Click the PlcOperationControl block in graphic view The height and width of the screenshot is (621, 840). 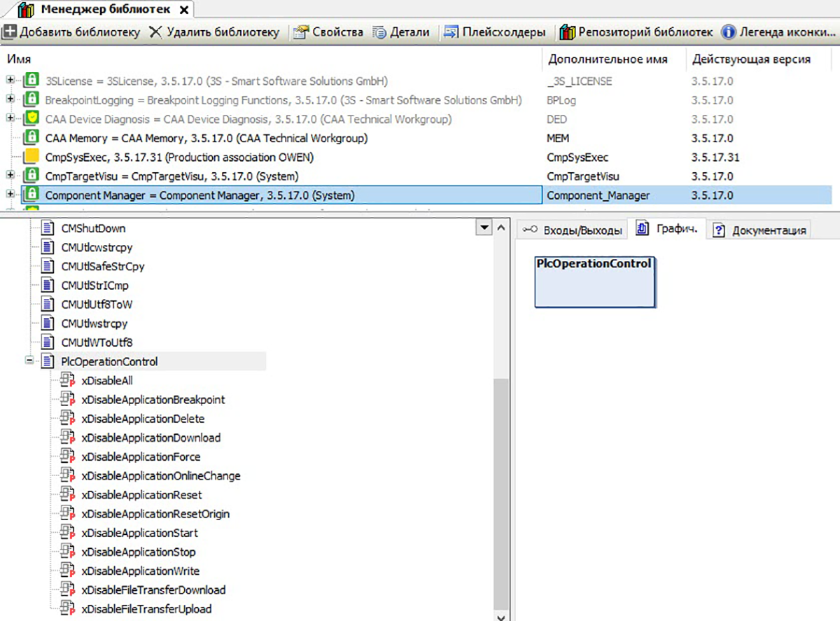tap(594, 282)
